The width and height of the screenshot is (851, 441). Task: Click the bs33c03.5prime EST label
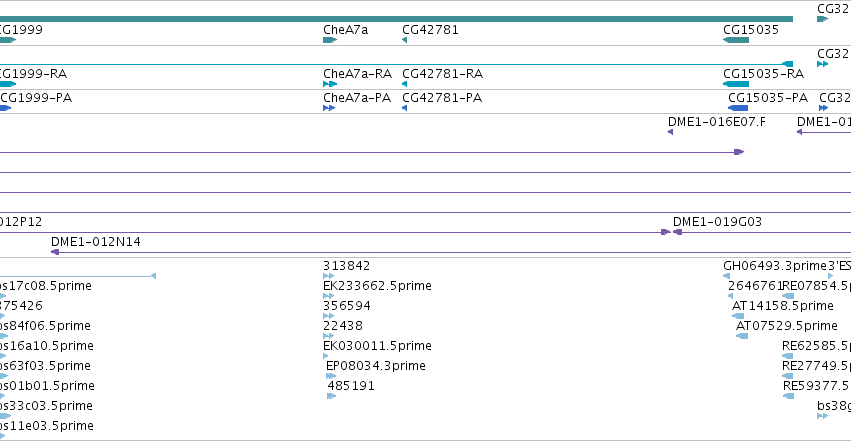(46, 406)
